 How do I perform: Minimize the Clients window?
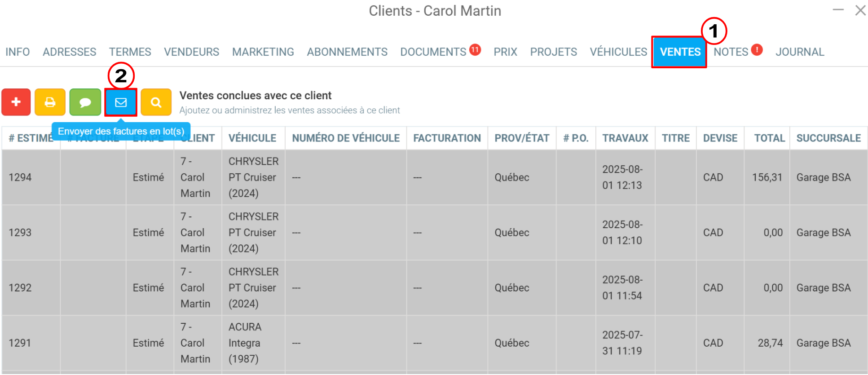838,10
